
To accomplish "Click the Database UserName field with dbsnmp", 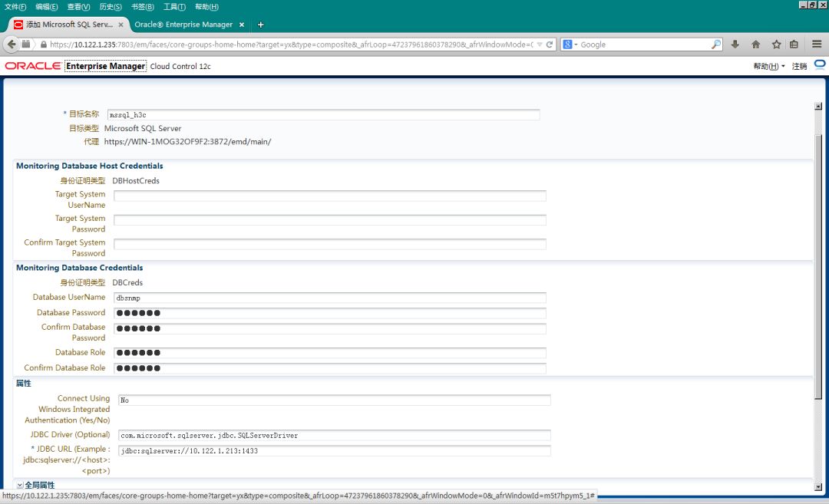I will click(x=330, y=298).
